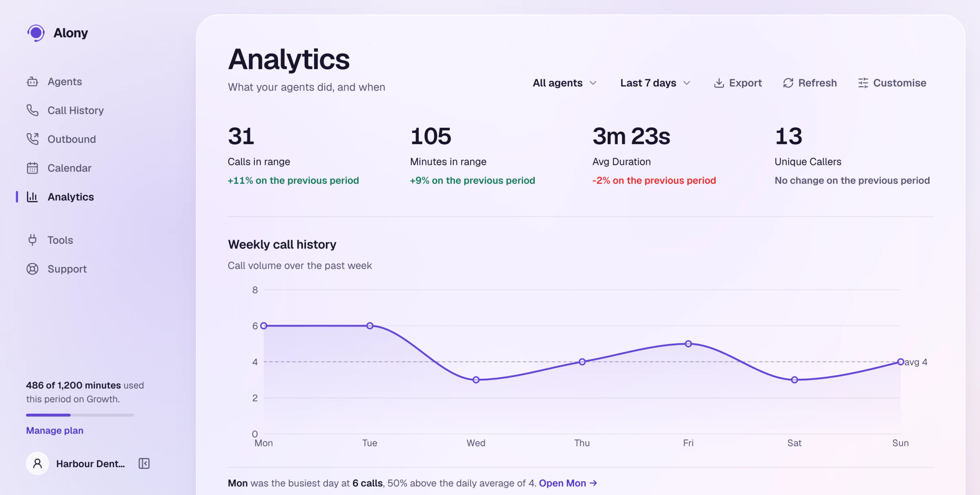Image resolution: width=980 pixels, height=495 pixels.
Task: Click the Export download icon
Action: pyautogui.click(x=719, y=83)
